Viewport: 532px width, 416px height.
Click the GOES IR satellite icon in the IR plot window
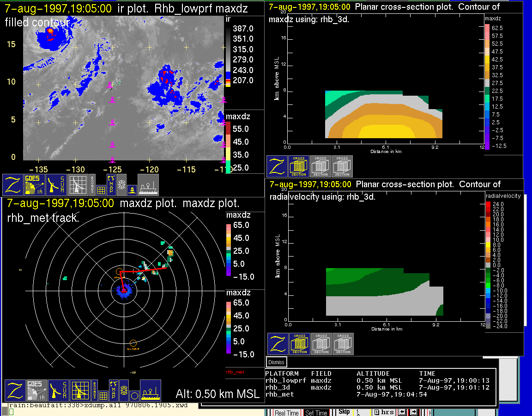click(x=35, y=185)
